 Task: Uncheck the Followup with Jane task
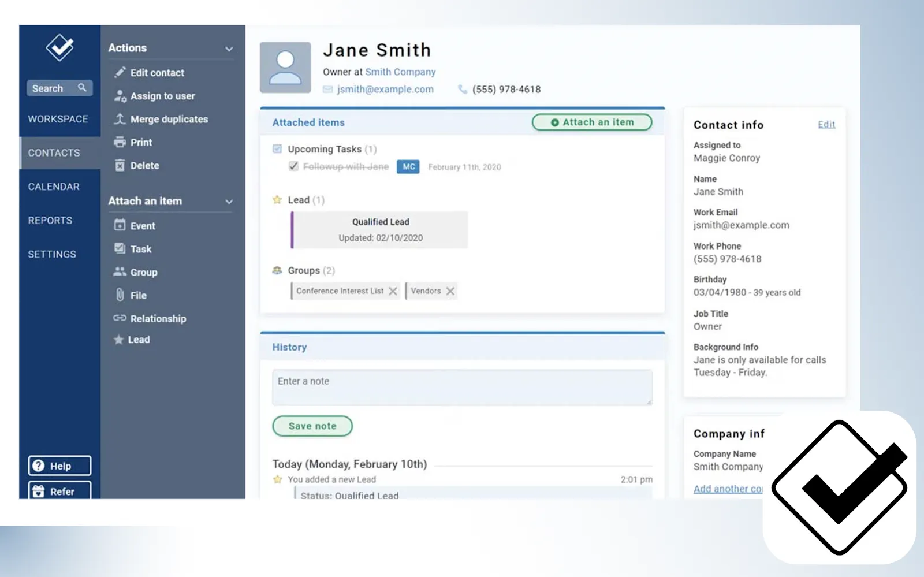[x=293, y=166]
